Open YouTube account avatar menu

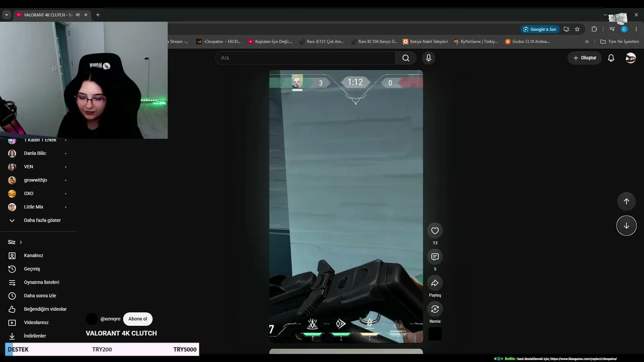pyautogui.click(x=630, y=58)
